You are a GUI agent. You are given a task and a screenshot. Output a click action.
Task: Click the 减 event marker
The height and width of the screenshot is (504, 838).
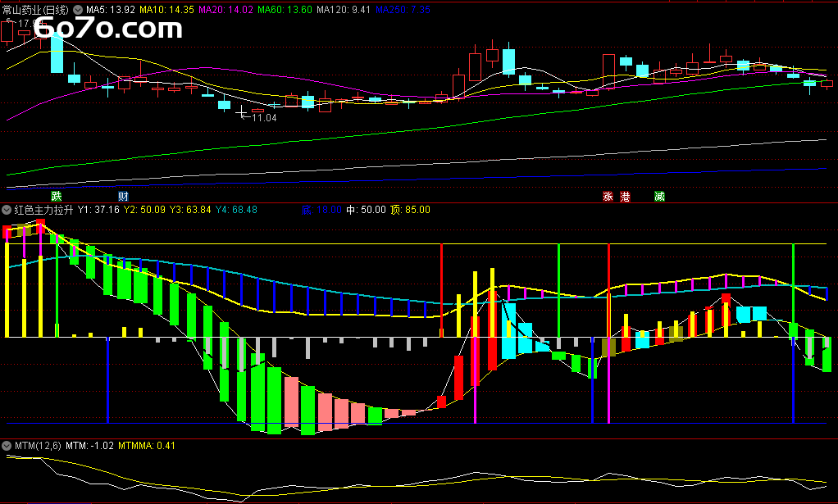(x=659, y=196)
